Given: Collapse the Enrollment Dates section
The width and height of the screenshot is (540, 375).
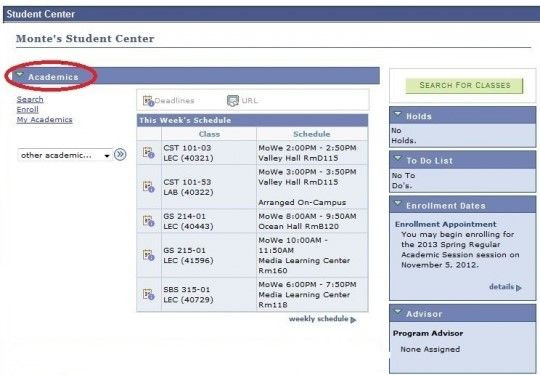Looking at the screenshot, I should (x=397, y=203).
